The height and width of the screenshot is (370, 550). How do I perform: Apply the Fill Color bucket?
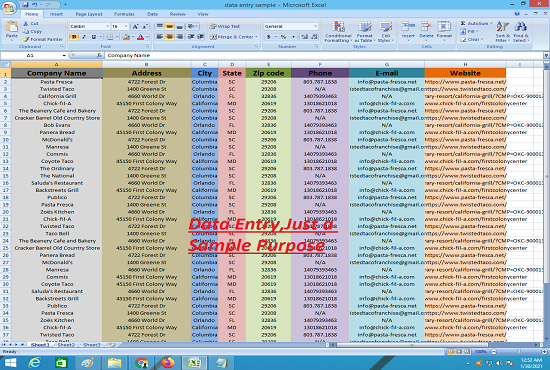127,37
